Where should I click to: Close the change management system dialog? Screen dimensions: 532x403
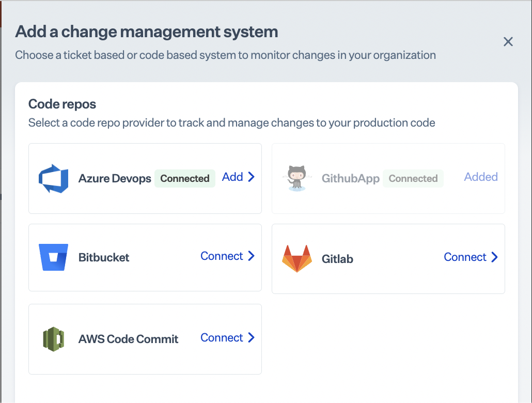point(508,42)
